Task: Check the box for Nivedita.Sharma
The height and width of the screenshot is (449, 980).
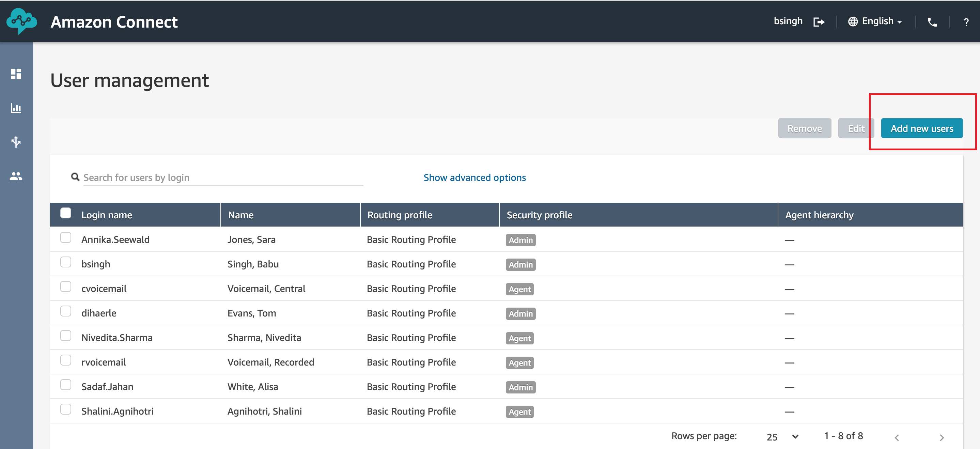Action: point(66,336)
